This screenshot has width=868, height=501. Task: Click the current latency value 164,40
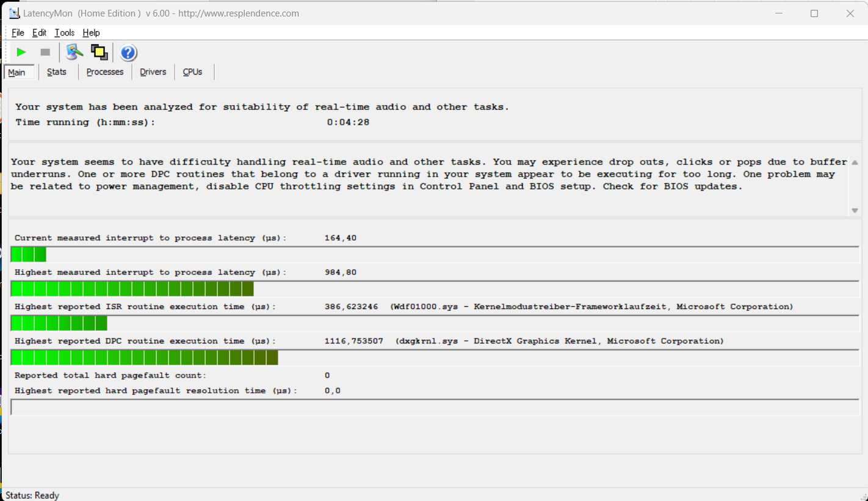(x=341, y=238)
